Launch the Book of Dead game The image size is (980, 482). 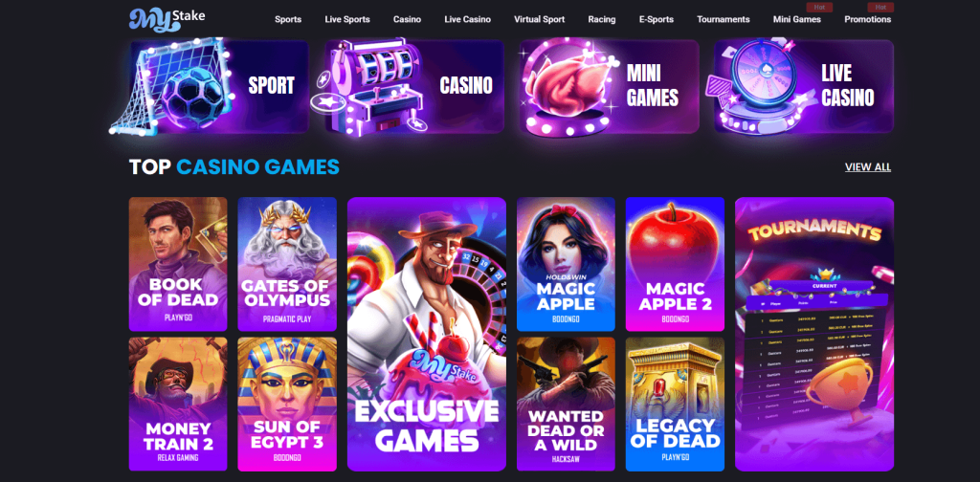coord(178,264)
